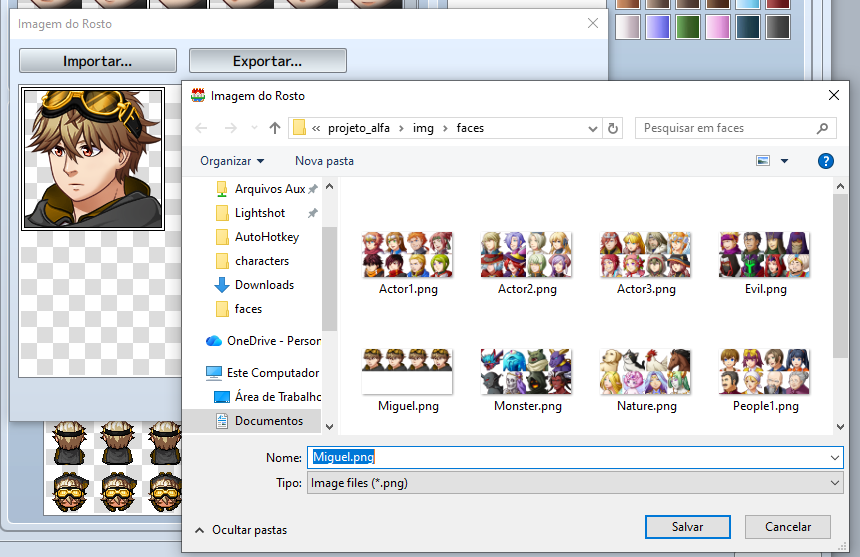
Task: Click the search magnifier icon
Action: (822, 128)
